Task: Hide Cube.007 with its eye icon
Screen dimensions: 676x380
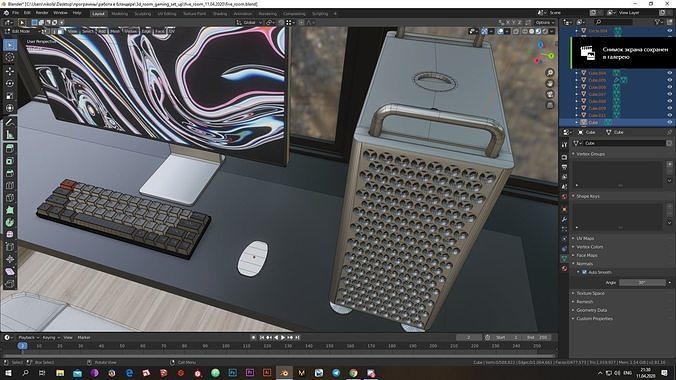Action: [x=670, y=94]
